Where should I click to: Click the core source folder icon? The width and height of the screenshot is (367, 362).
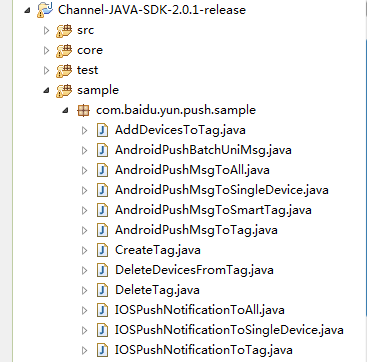pyautogui.click(x=64, y=51)
